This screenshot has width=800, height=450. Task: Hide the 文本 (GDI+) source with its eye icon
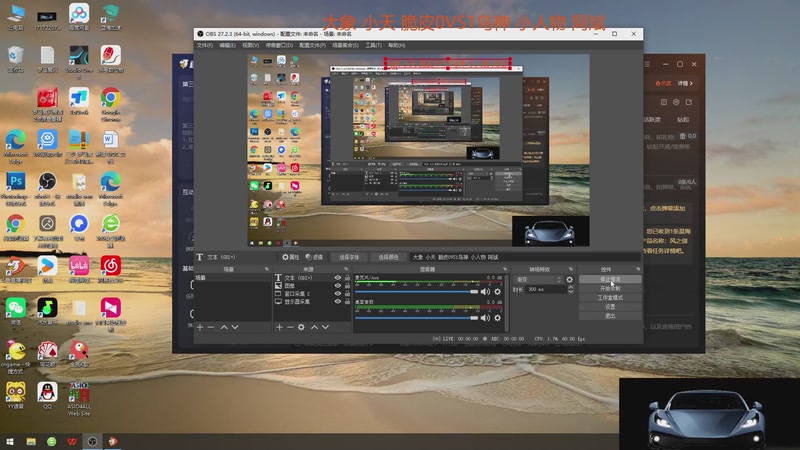coord(337,278)
